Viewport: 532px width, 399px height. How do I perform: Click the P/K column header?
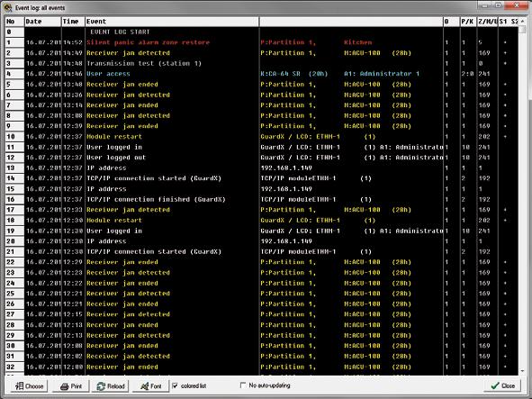coord(468,22)
